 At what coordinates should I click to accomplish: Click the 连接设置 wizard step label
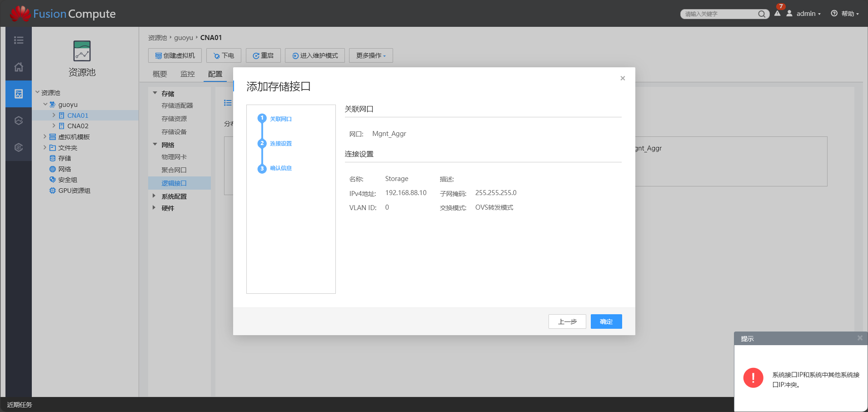[281, 144]
